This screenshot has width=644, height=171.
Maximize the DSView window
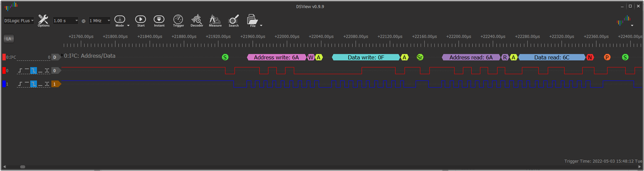pos(630,6)
